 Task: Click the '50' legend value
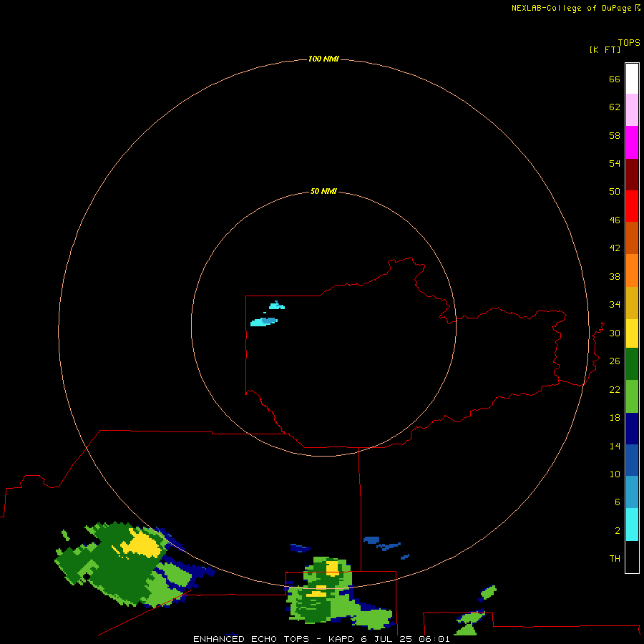click(615, 191)
